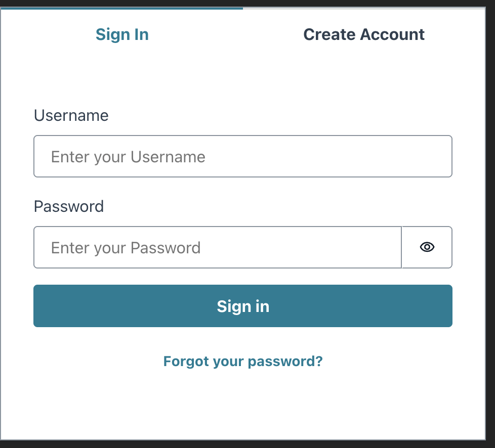
Task: Toggle password visibility eye button
Action: (x=427, y=247)
